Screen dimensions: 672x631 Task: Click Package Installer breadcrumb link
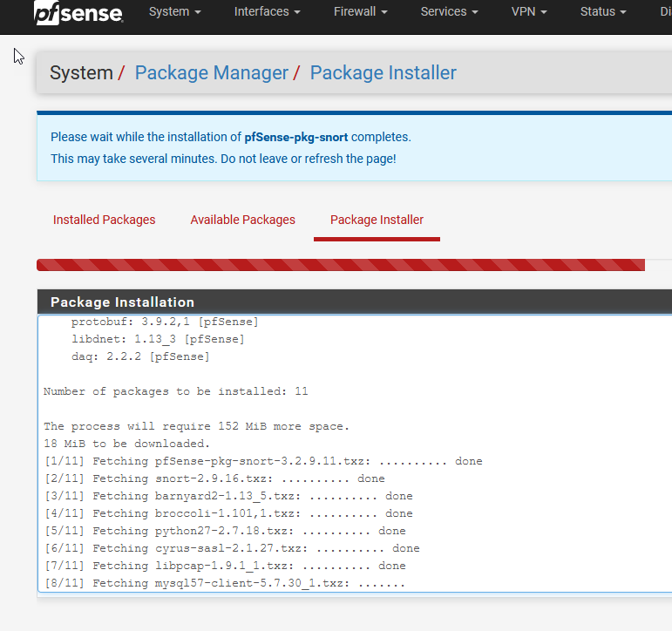[384, 73]
